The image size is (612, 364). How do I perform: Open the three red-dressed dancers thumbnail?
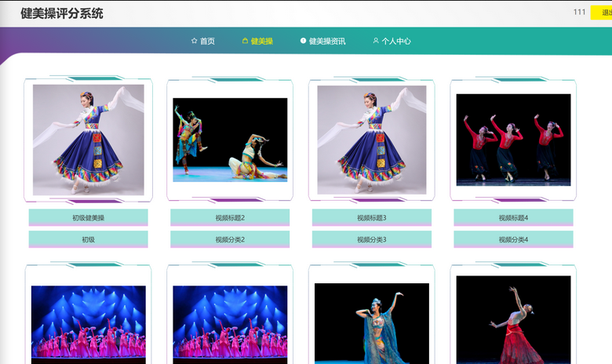(513, 140)
